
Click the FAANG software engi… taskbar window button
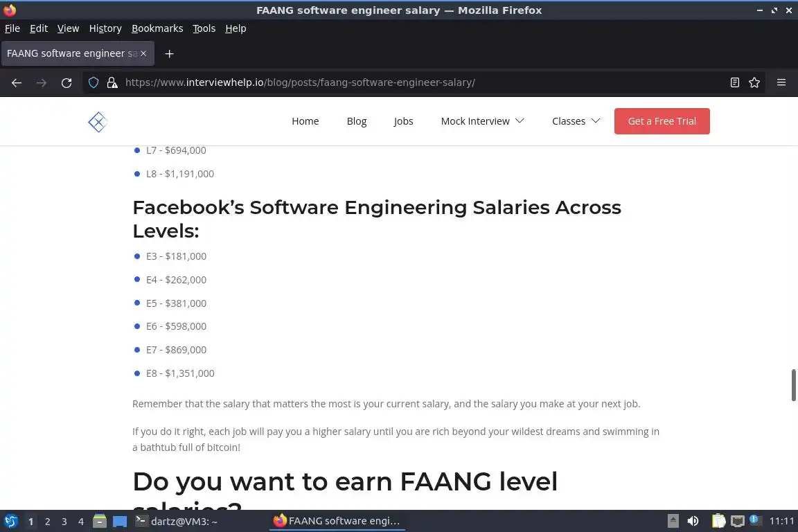(x=337, y=521)
